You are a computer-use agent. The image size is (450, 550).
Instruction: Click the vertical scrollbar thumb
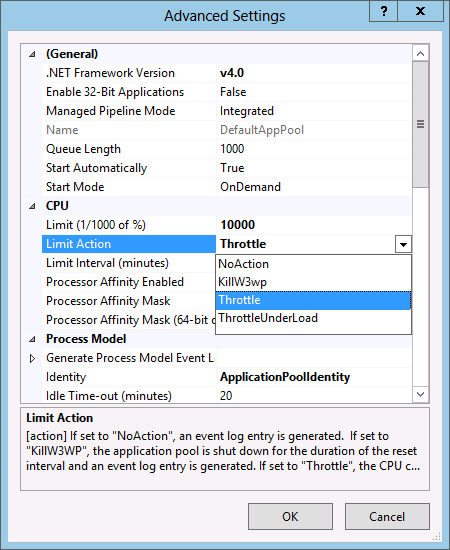420,125
